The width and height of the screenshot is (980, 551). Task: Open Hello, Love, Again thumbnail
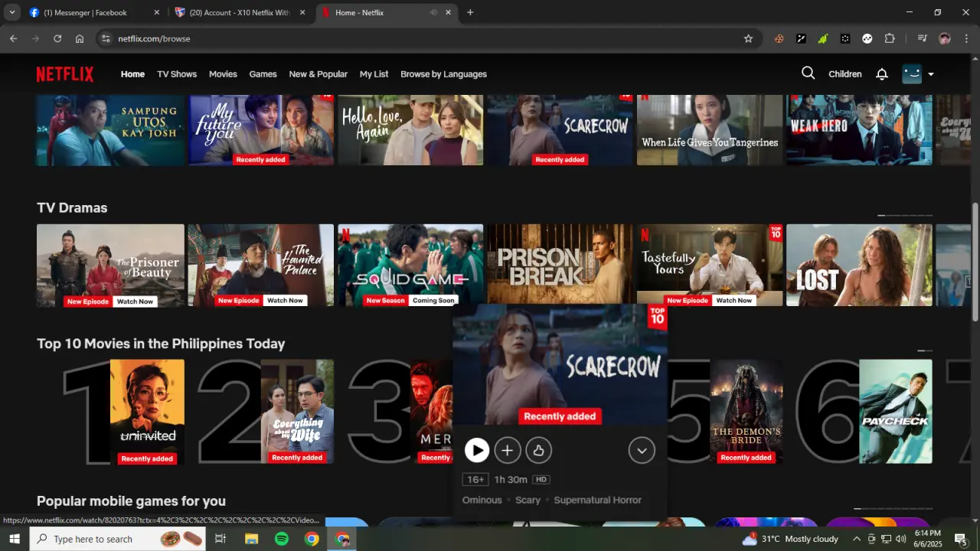[x=410, y=129]
